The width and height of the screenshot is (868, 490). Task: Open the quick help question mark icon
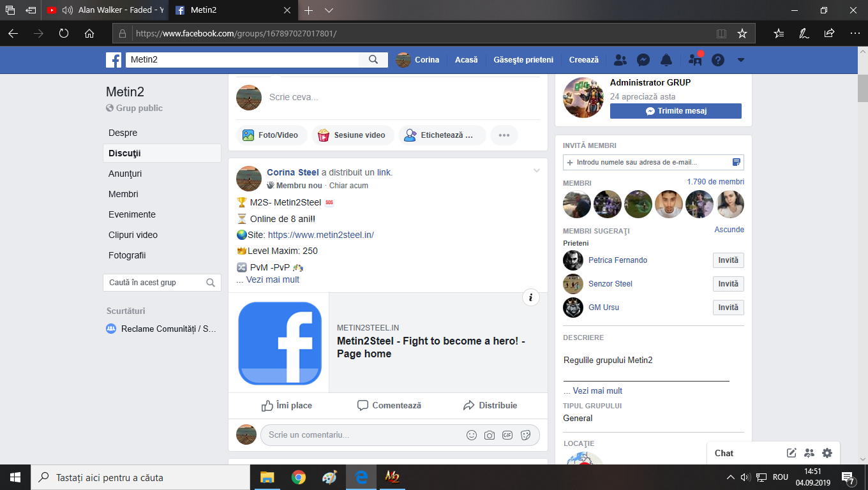pyautogui.click(x=718, y=60)
